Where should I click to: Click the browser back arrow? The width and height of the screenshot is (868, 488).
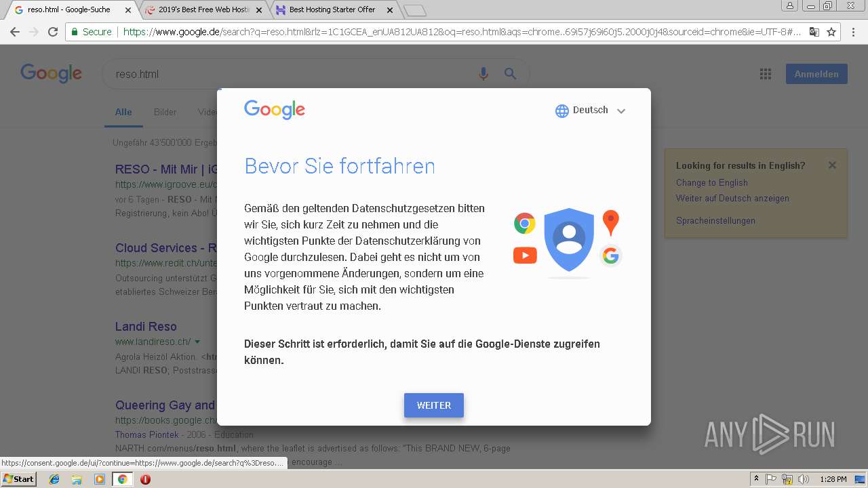point(15,32)
